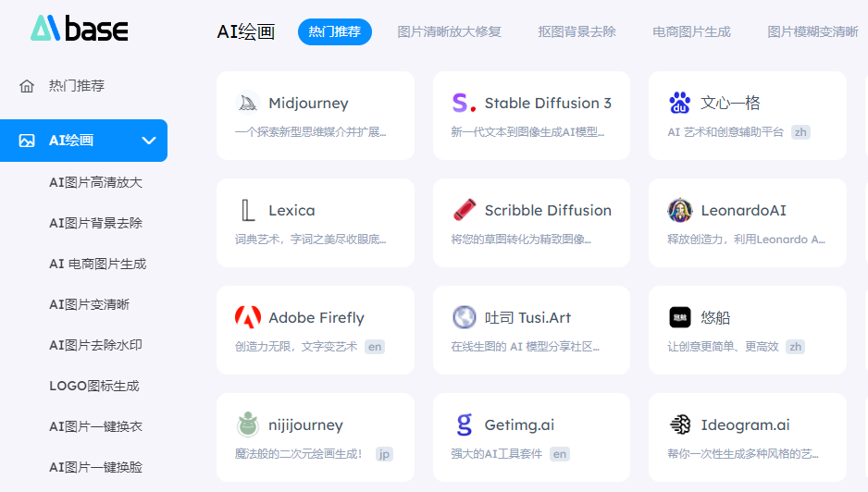Click the AIbase logo
Screen dimensions: 868x492
click(x=80, y=28)
